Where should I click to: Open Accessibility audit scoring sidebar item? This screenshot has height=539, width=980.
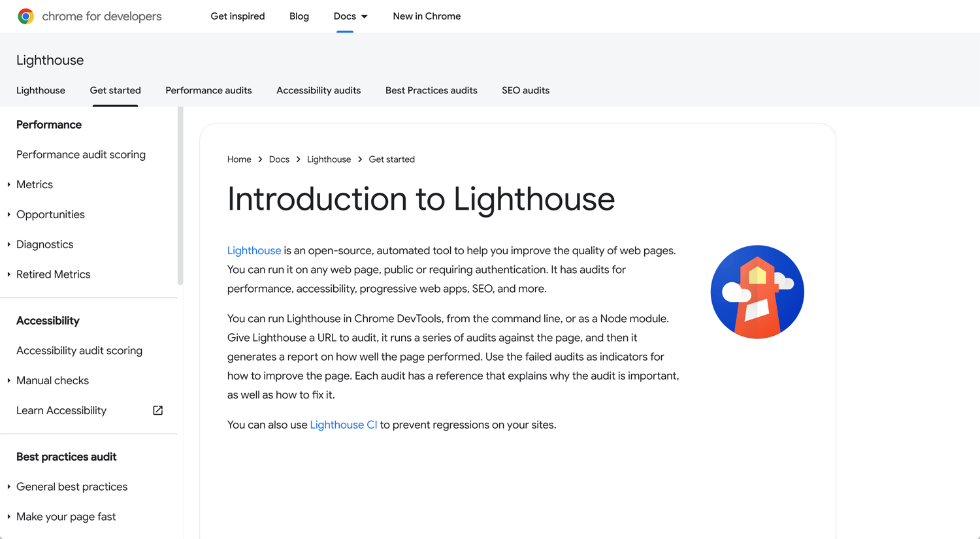click(x=79, y=351)
